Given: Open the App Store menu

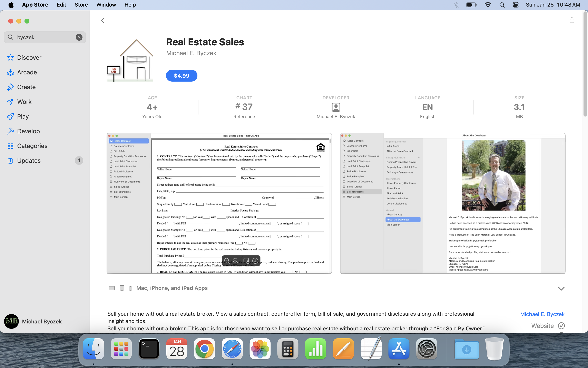Looking at the screenshot, I should (35, 5).
